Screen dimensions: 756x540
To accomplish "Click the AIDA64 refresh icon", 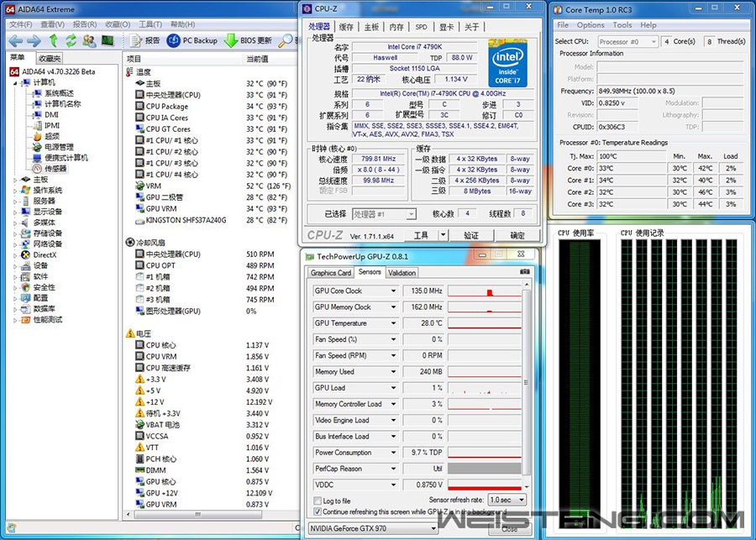I will [x=71, y=41].
